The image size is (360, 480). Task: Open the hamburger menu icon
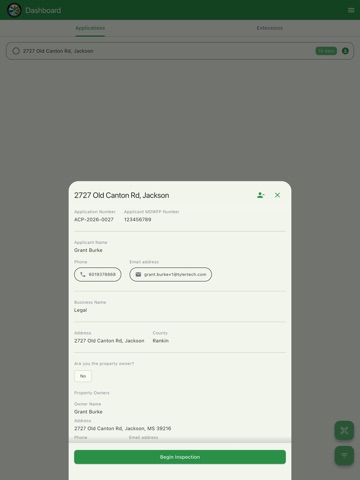click(351, 10)
